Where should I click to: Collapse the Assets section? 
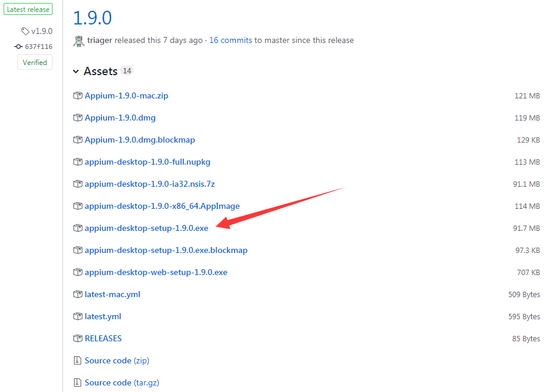pos(76,72)
